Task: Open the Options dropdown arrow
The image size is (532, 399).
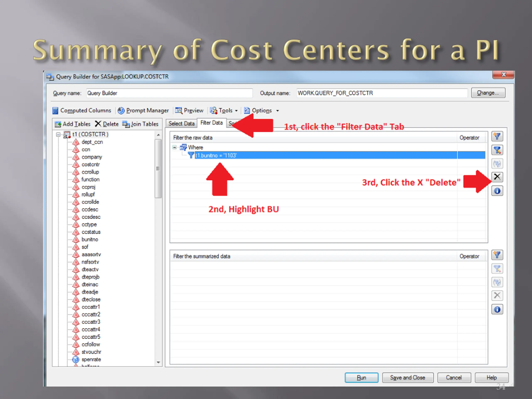Action: pos(277,111)
